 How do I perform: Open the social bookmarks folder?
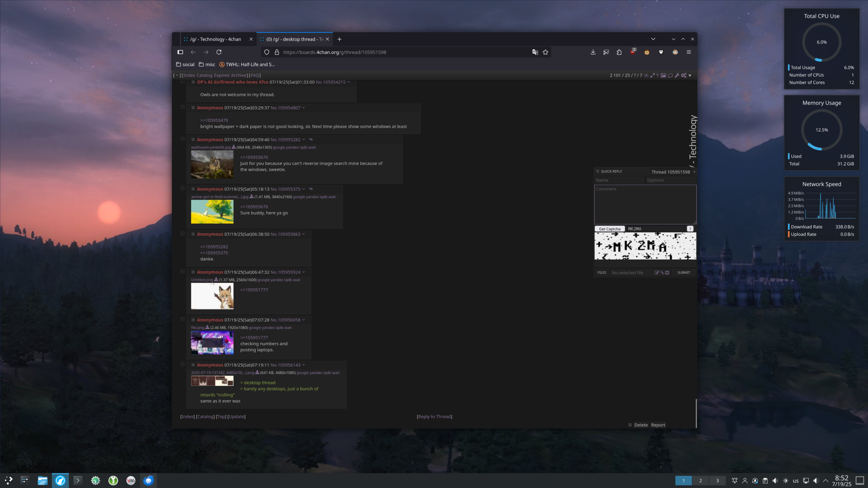185,64
